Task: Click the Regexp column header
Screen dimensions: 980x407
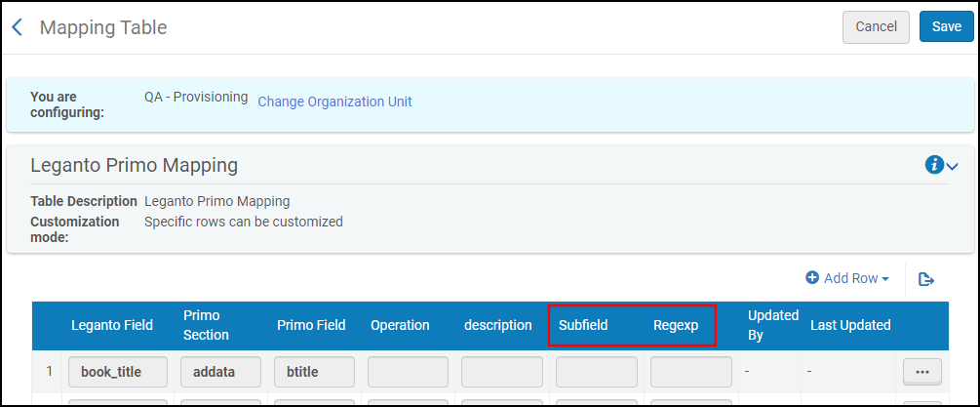Action: pyautogui.click(x=676, y=325)
